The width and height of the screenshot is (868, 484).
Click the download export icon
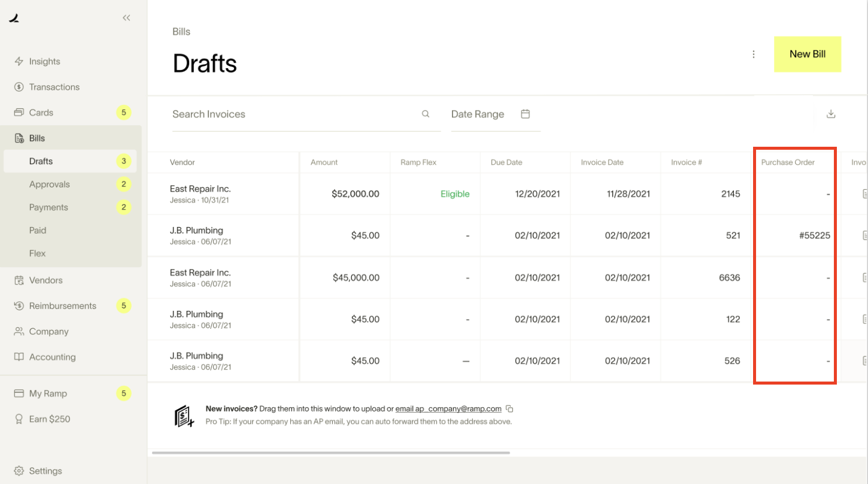point(831,114)
